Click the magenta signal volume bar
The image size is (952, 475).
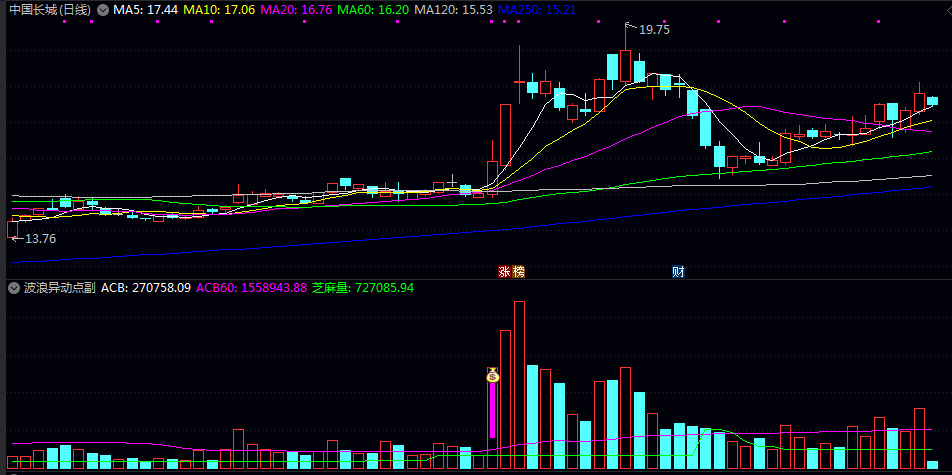pos(492,410)
